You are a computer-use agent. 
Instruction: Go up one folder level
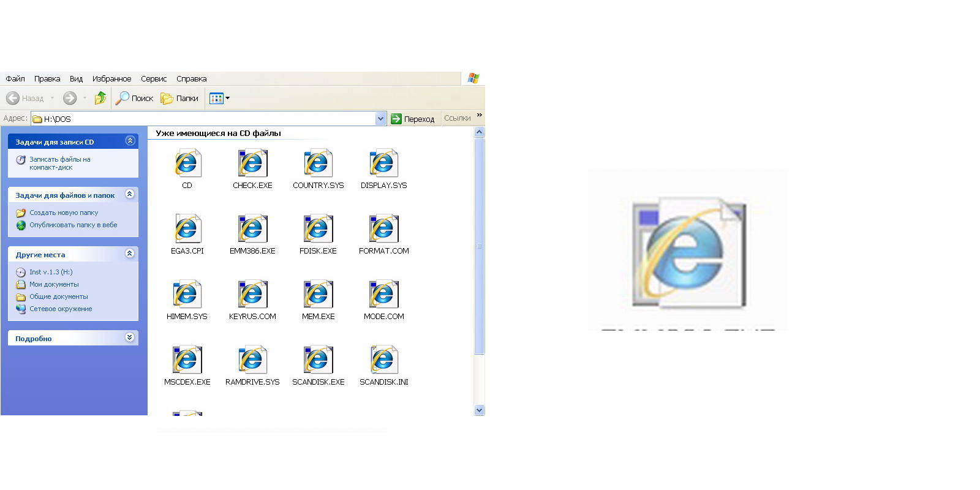coord(100,98)
